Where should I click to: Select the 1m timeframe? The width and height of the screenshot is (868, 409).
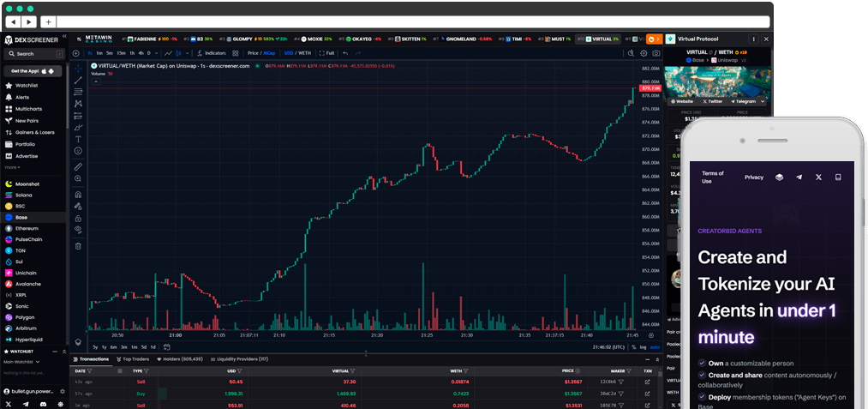click(x=99, y=53)
